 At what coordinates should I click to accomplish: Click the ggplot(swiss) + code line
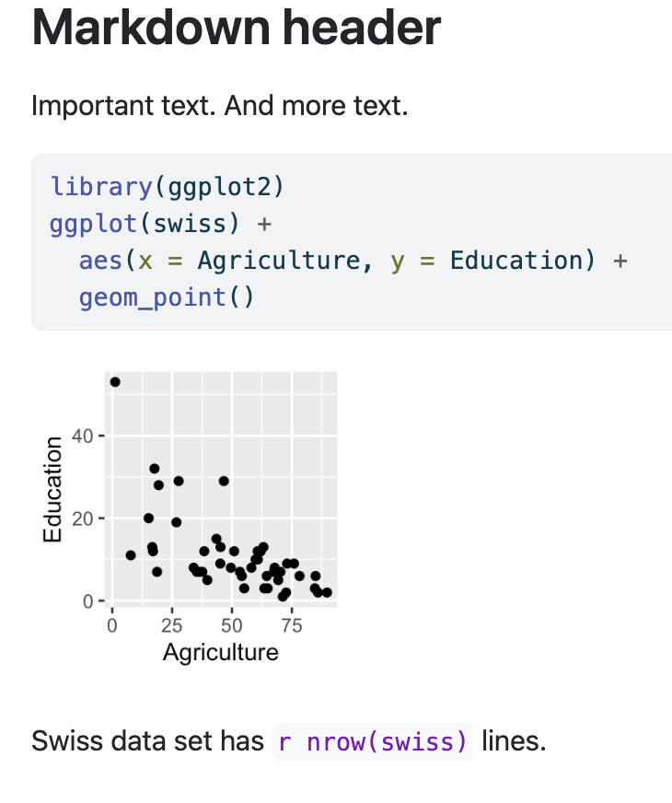(161, 224)
